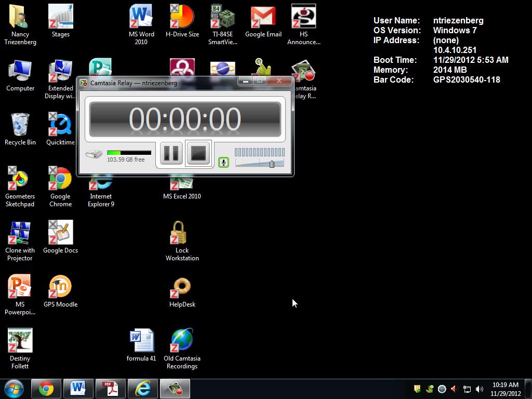Viewport: 532px width, 399px height.
Task: Open the Windows Start menu
Action: tap(14, 389)
